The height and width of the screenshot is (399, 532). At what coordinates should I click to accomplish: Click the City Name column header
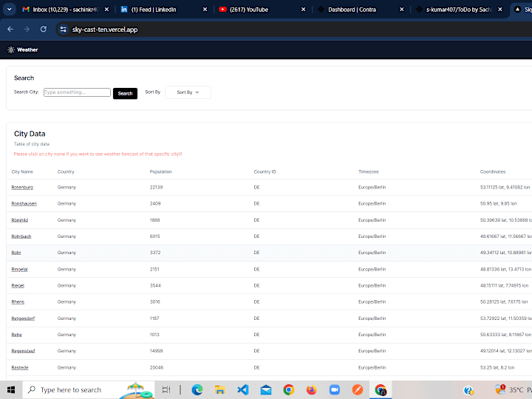pos(22,171)
